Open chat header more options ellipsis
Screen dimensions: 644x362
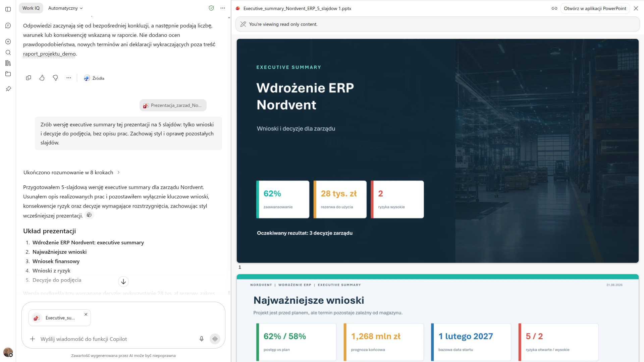(223, 8)
